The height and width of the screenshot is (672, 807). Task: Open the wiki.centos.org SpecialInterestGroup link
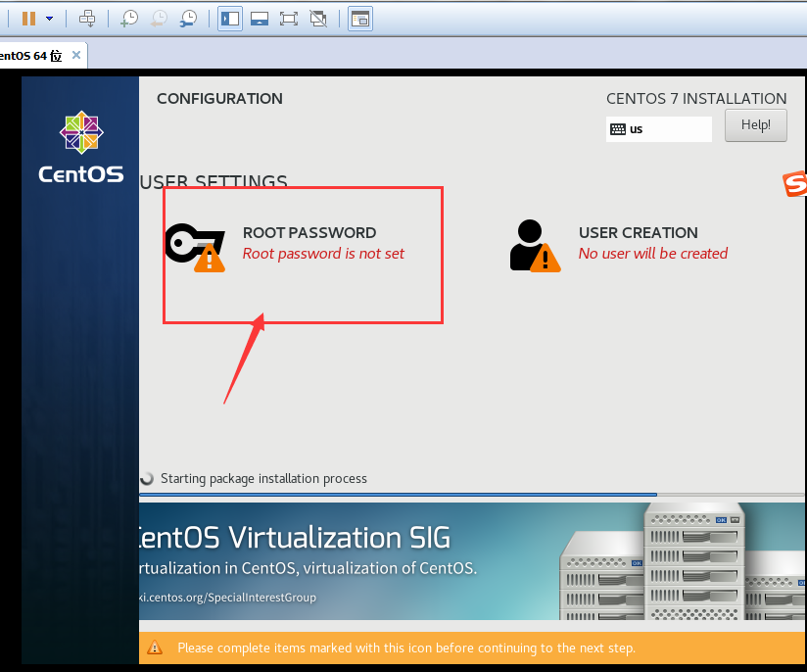(x=228, y=598)
